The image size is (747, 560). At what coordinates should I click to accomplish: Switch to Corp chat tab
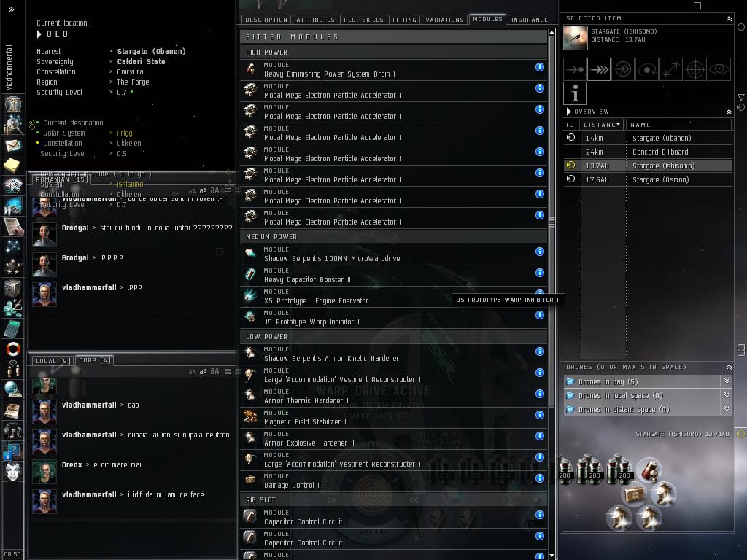tap(94, 360)
